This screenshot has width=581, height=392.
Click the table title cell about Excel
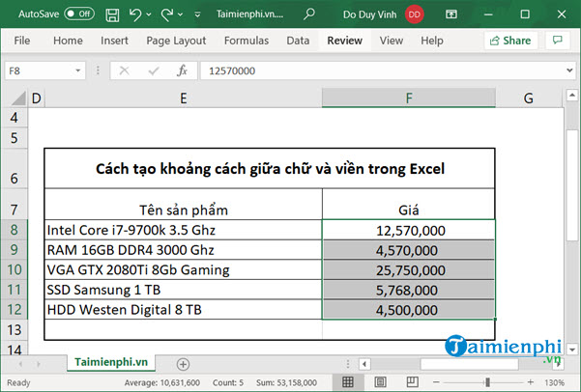[x=270, y=168]
